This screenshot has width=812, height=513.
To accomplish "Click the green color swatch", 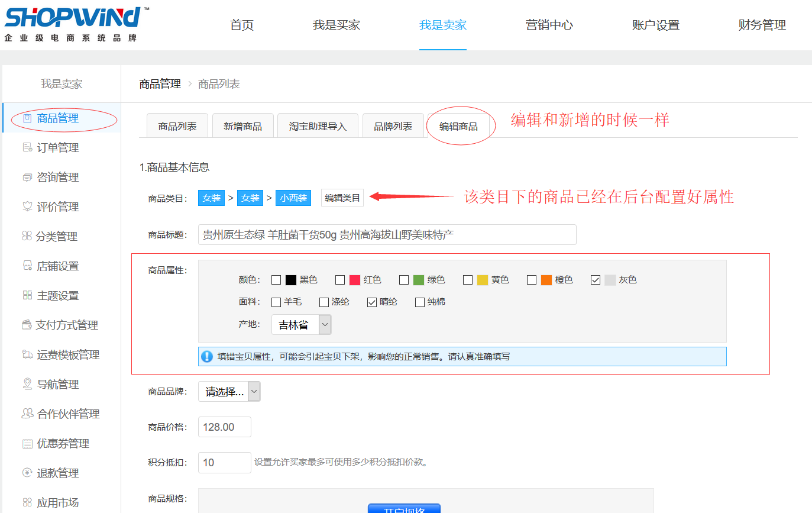I will pos(419,280).
